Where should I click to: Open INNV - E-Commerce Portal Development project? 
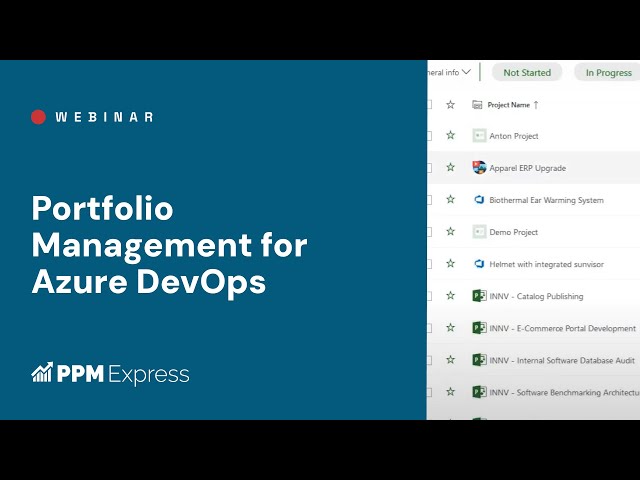[562, 328]
